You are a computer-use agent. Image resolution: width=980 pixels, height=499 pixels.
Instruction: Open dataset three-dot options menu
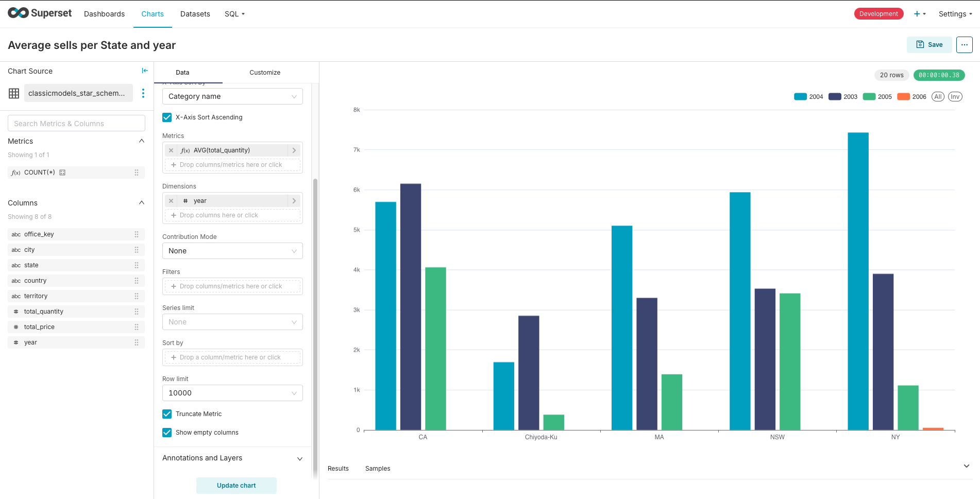click(143, 93)
